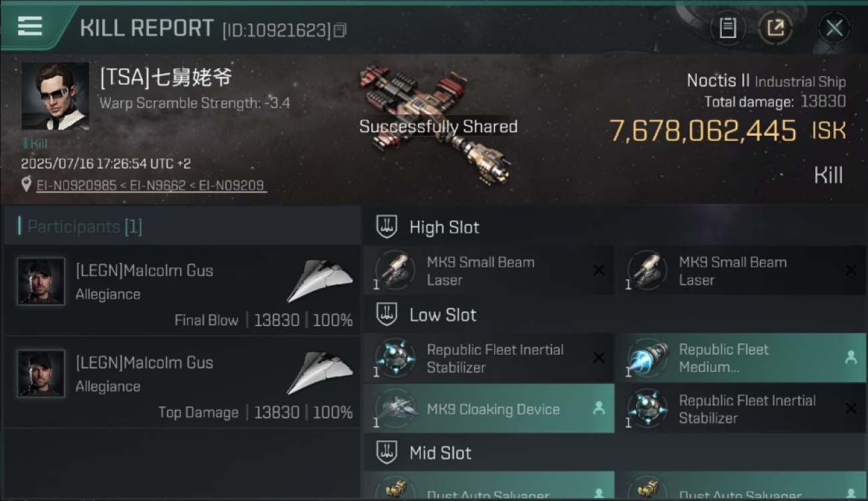The height and width of the screenshot is (501, 868).
Task: View the victim pilot portrait
Action: coord(55,96)
